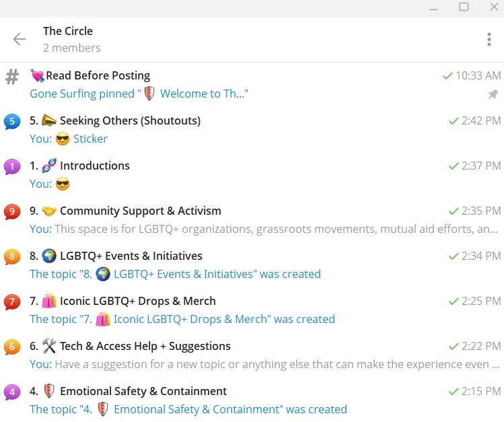This screenshot has height=422, width=504.
Task: Maximize the application window
Action: 464,7
